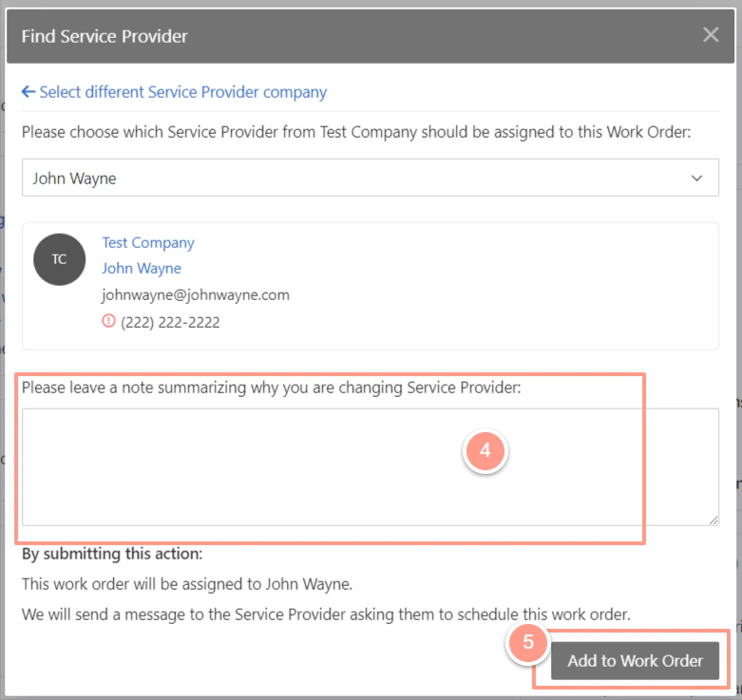Click the johnwayne@johnwayne.com email text
Screen dimensions: 742x700
pos(196,295)
